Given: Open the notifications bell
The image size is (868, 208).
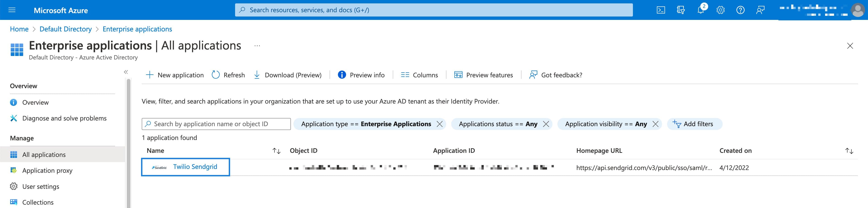Looking at the screenshot, I should pos(701,10).
